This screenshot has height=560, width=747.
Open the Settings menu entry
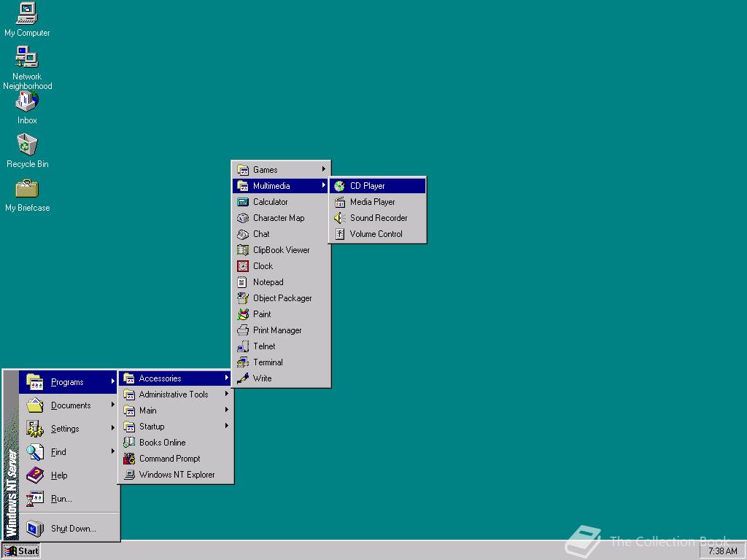point(69,429)
